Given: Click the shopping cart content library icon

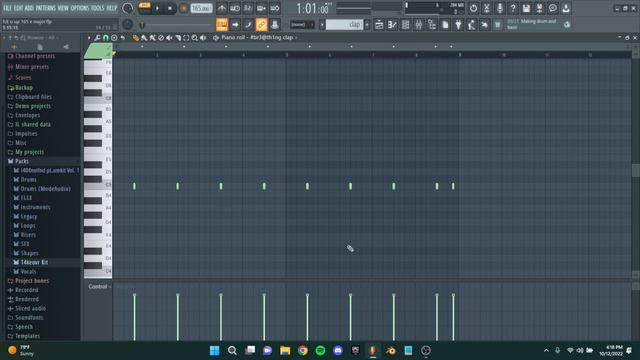Looking at the screenshot, I should coord(498,25).
